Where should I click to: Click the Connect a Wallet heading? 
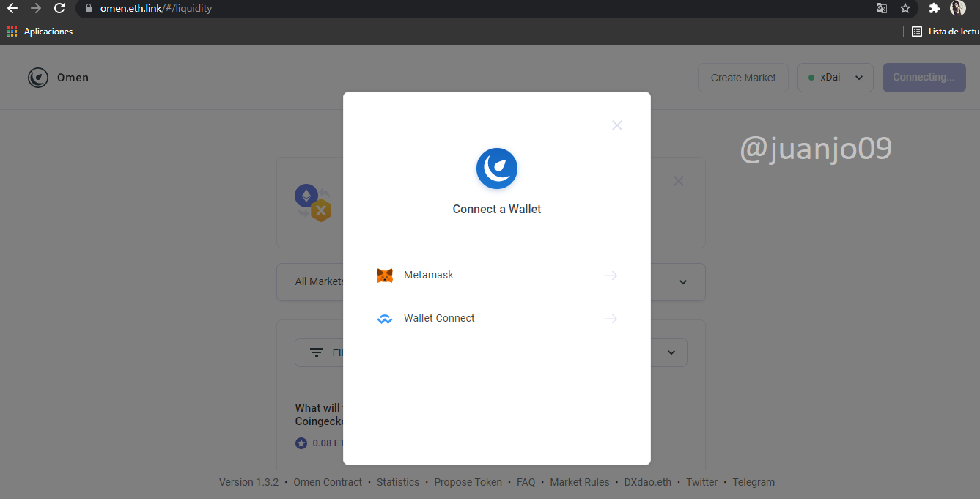[497, 210]
